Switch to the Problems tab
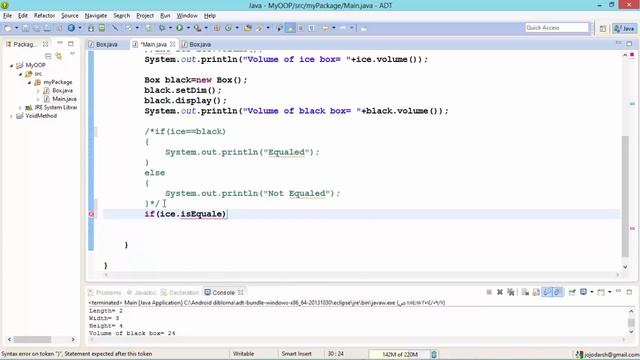The height and width of the screenshot is (360, 640). [x=105, y=292]
